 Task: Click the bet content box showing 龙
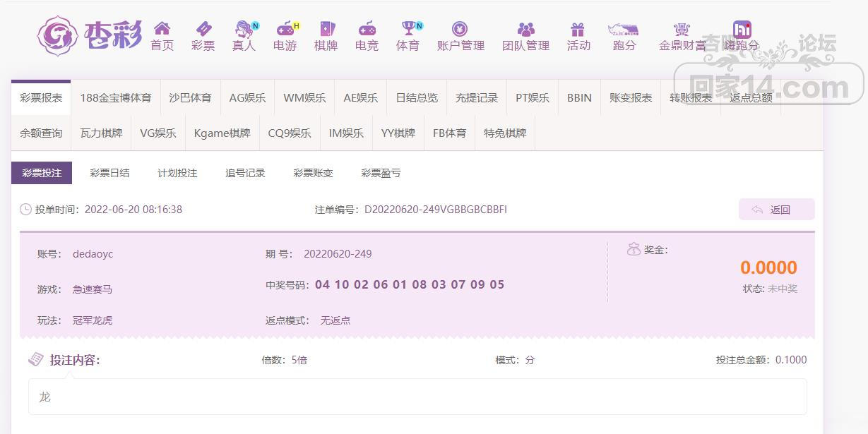click(417, 397)
